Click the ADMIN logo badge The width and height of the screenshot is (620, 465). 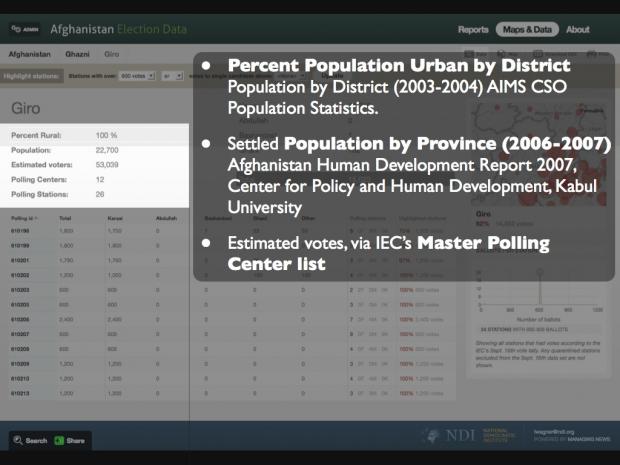pyautogui.click(x=25, y=29)
